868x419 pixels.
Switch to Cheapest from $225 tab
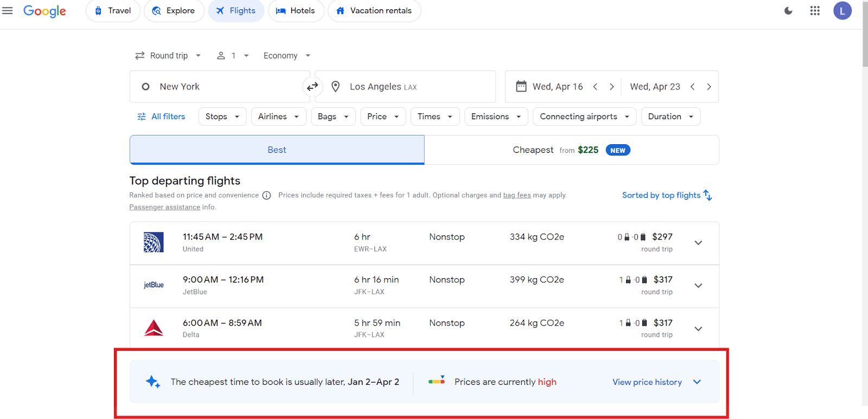pos(572,150)
